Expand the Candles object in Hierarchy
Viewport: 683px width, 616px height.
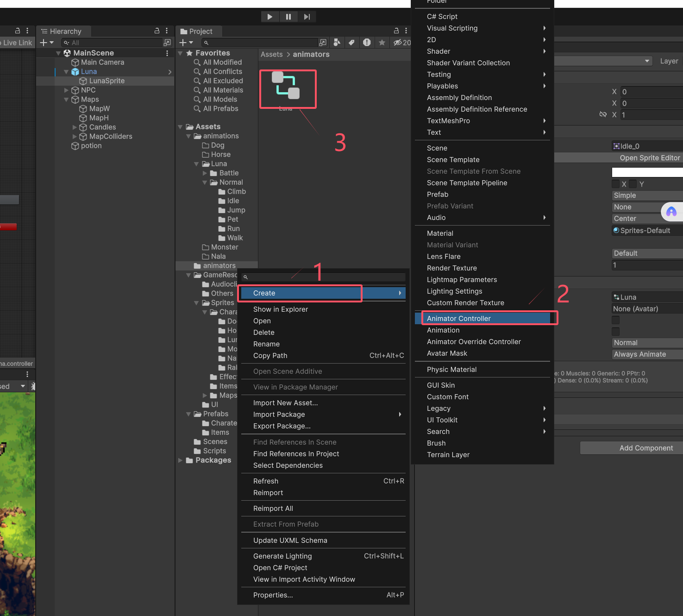75,127
